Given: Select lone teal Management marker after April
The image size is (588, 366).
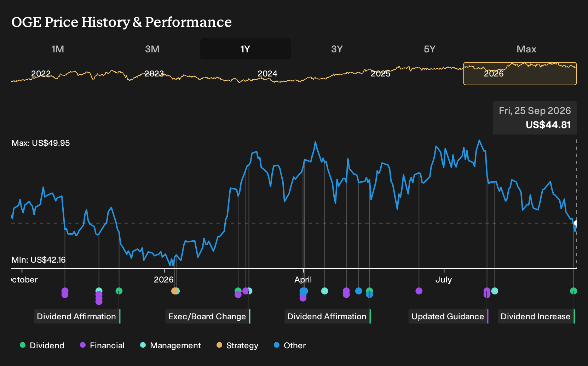Looking at the screenshot, I should point(324,291).
